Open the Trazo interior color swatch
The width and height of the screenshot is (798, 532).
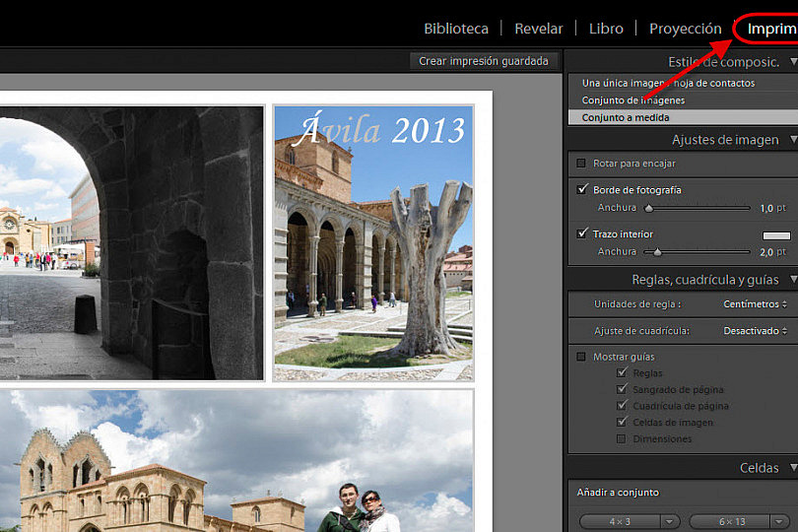click(x=776, y=235)
